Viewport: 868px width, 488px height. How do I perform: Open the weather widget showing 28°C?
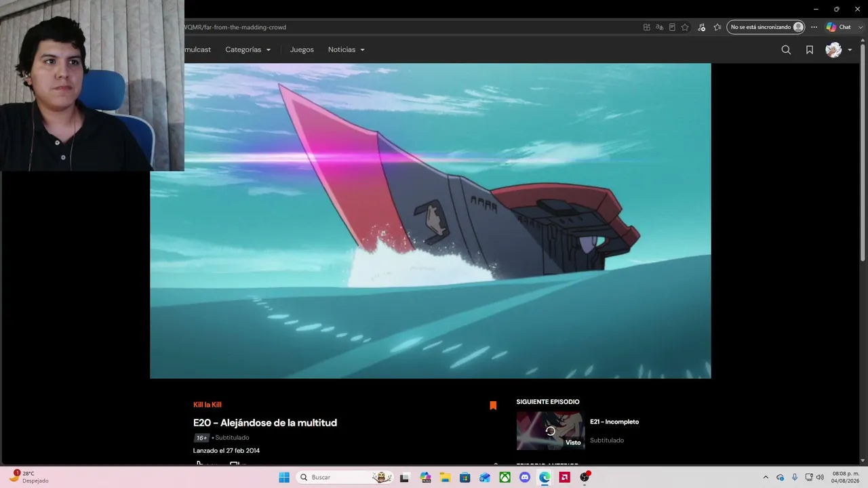[x=28, y=477]
